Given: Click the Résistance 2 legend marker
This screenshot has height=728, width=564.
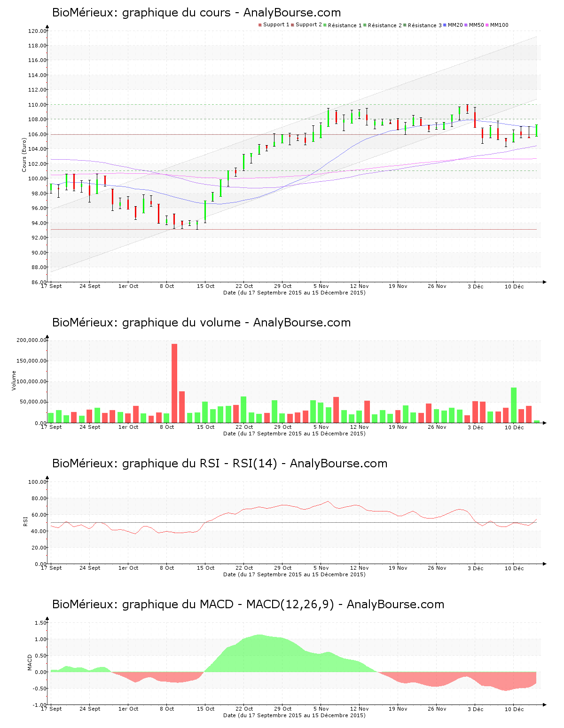Looking at the screenshot, I should tap(365, 25).
